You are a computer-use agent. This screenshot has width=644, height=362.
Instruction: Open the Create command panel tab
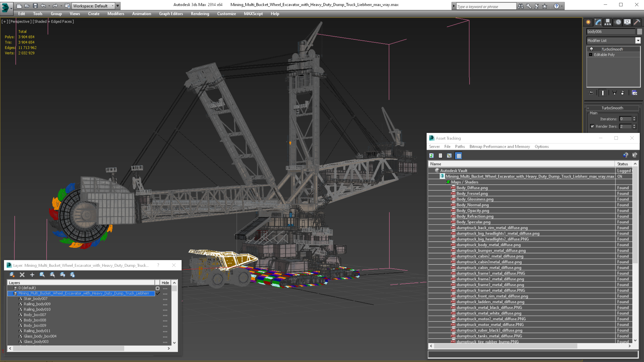pos(588,22)
